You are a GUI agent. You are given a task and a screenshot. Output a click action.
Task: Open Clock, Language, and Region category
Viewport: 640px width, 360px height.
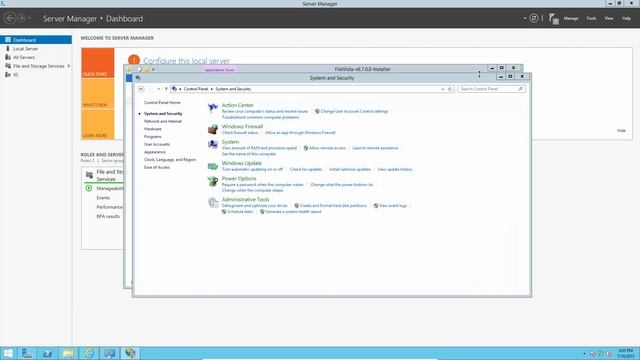170,160
